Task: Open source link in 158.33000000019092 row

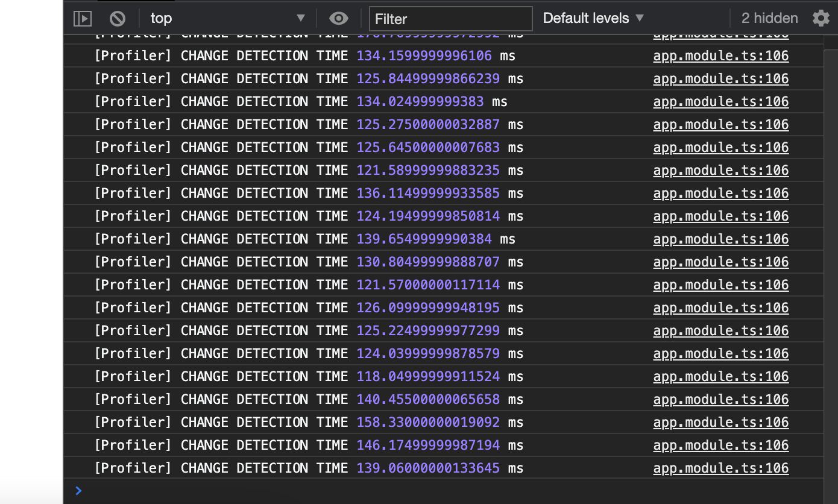Action: click(x=721, y=423)
